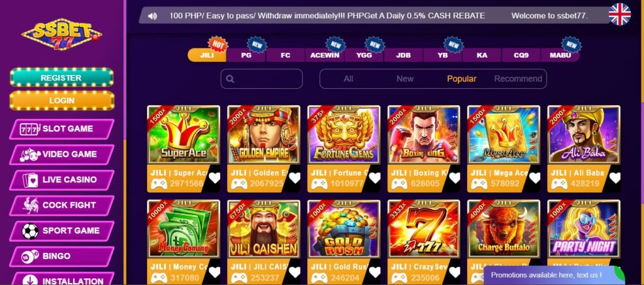Click the magnifier icon in search box
Image resolution: width=644 pixels, height=285 pixels.
point(230,79)
